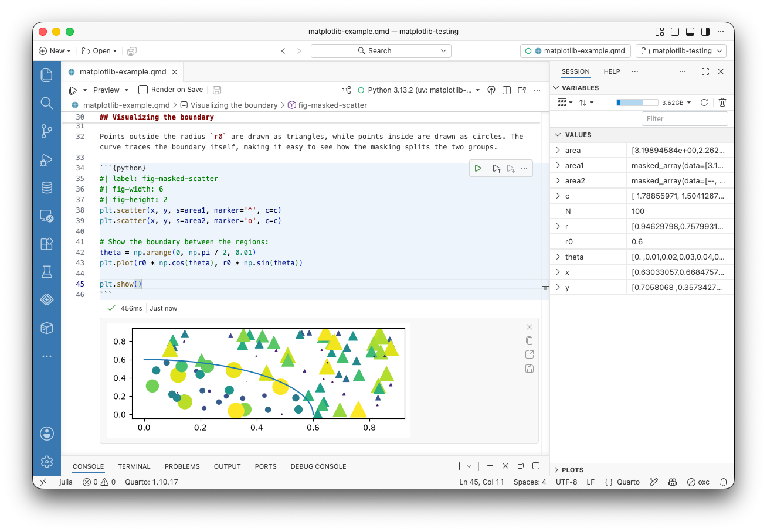767x532 pixels.
Task: Open the Accounts menu in the activity bar
Action: 47,434
